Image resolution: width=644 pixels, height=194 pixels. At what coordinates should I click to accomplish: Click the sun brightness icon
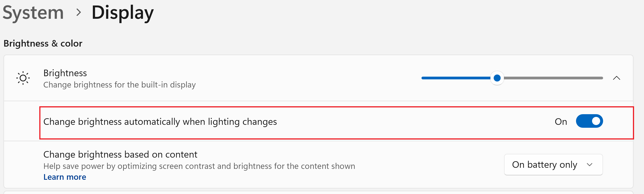pyautogui.click(x=23, y=78)
